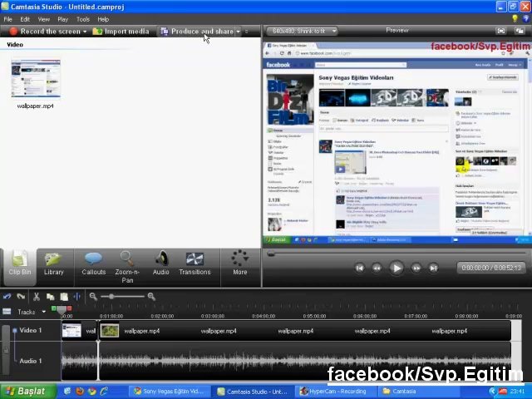Click the green selection start marker

(53, 308)
